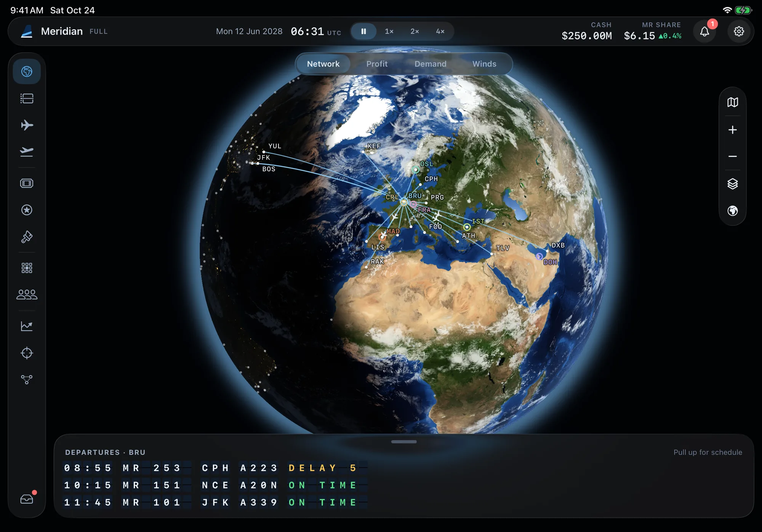Switch to the Demand tab
Image resolution: width=762 pixels, height=532 pixels.
tap(430, 64)
